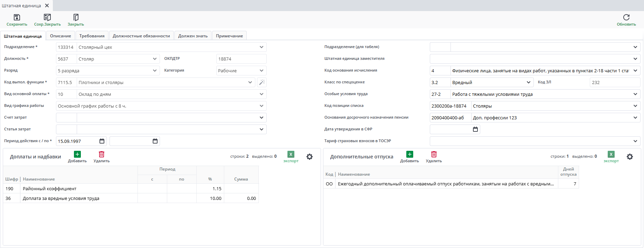Close the Штатная единица window tab

[x=47, y=6]
